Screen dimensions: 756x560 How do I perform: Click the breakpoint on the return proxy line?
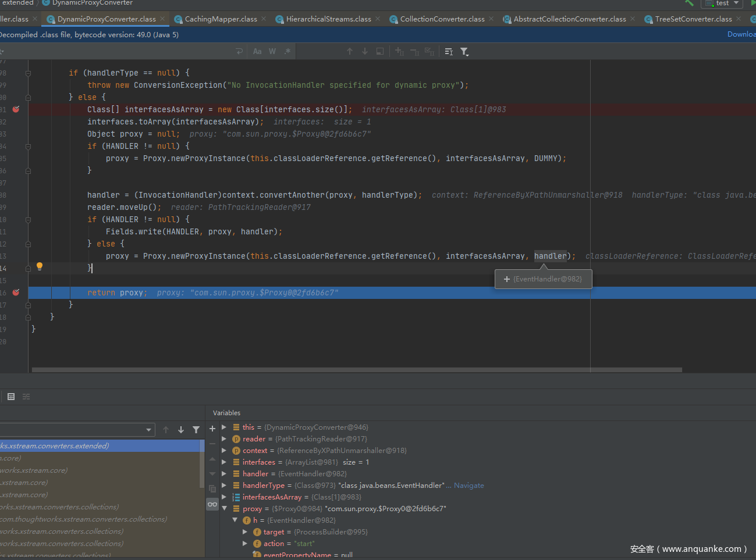coord(16,293)
